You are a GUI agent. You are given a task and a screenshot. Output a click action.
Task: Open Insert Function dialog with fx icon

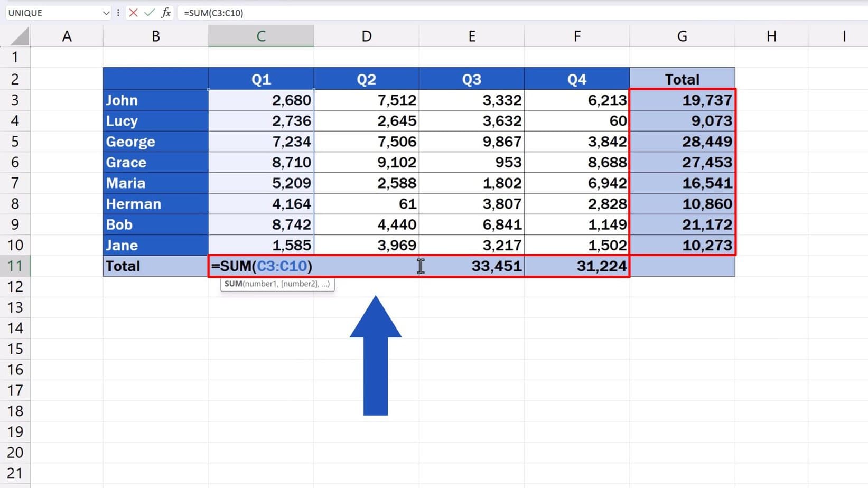[x=166, y=13]
